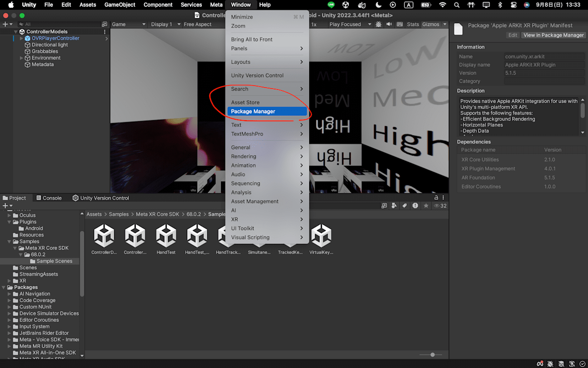Expand the Animation submenu

(267, 165)
